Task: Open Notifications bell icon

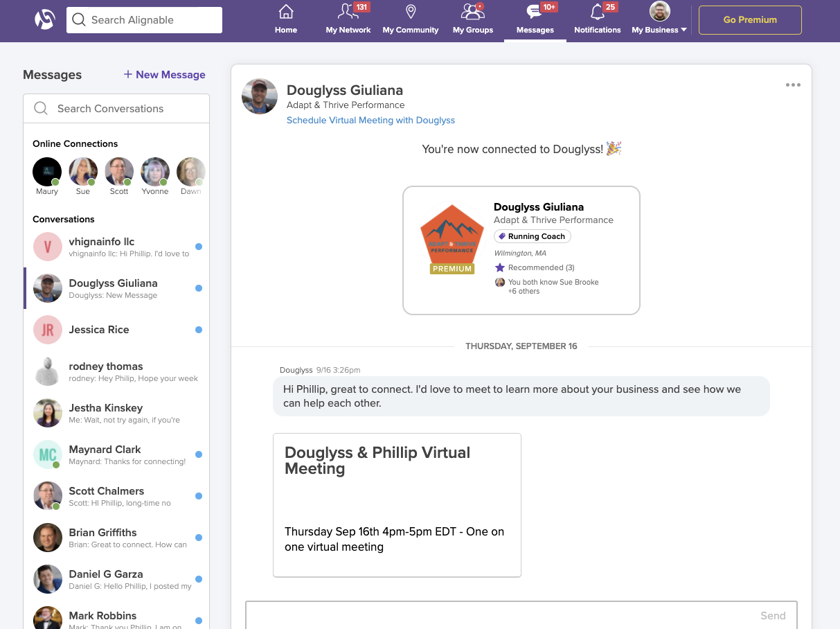Action: [597, 12]
